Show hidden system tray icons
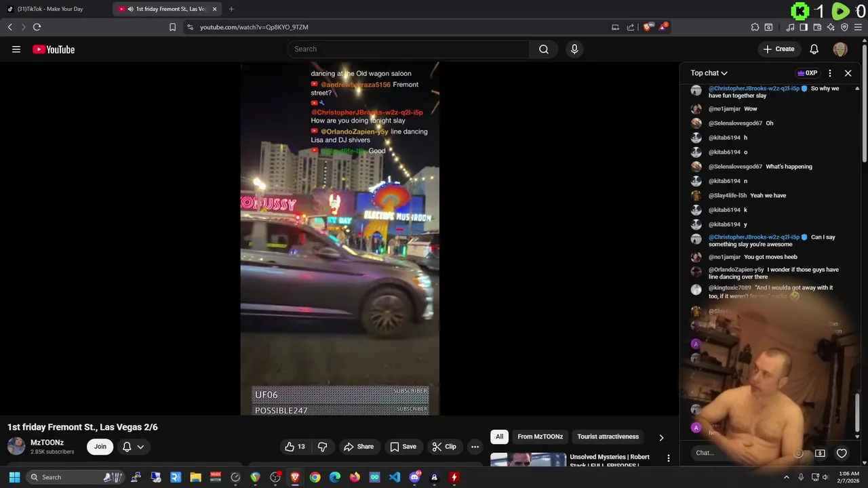 tap(786, 477)
